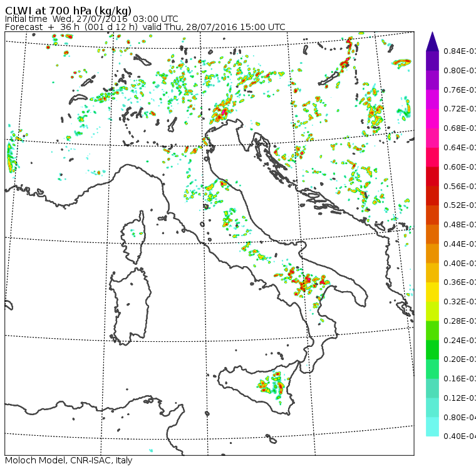Viewport: 476px width, 469px height.
Task: Click the 0.84E colorbar label
Action: pyautogui.click(x=460, y=51)
